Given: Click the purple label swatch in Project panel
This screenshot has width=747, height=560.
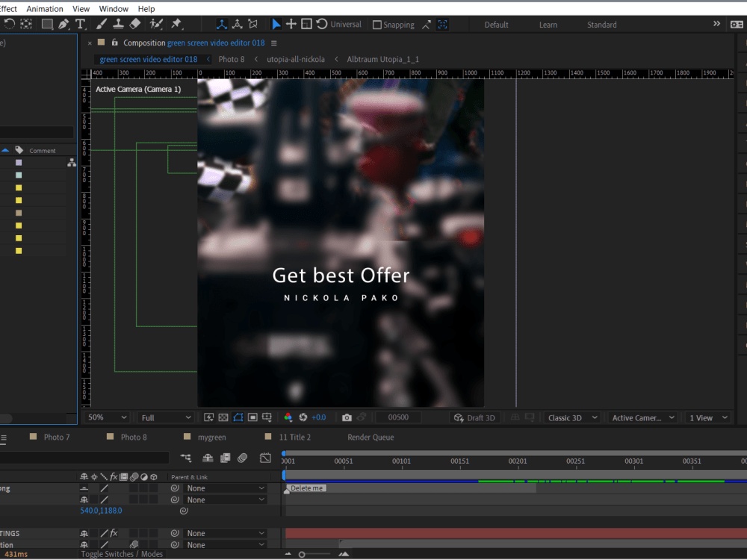Looking at the screenshot, I should click(x=19, y=163).
